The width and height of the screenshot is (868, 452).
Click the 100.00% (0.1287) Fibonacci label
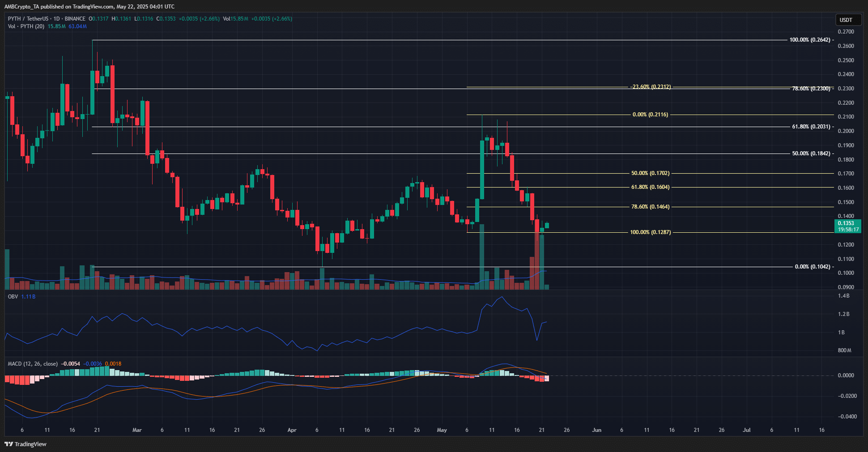(x=651, y=232)
